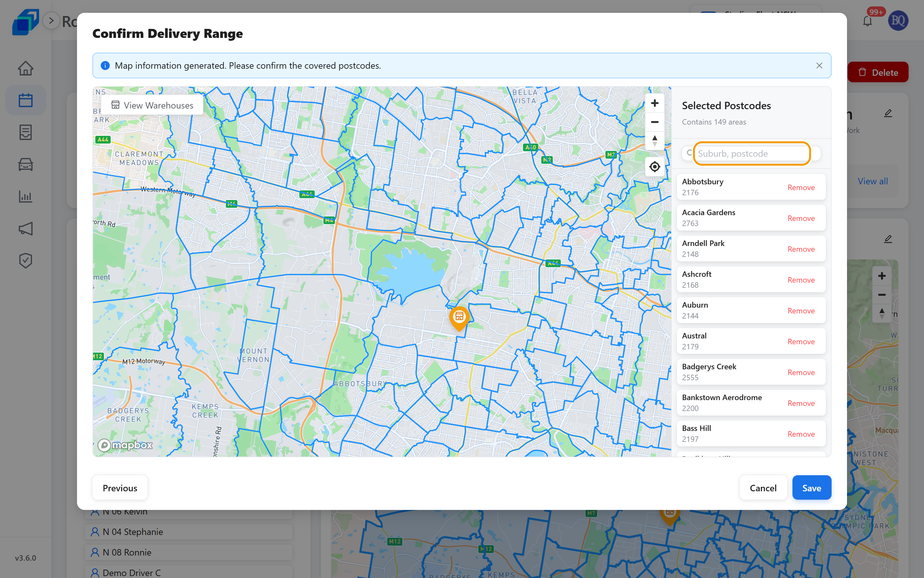
Task: Zoom out on the background page map
Action: tap(882, 295)
